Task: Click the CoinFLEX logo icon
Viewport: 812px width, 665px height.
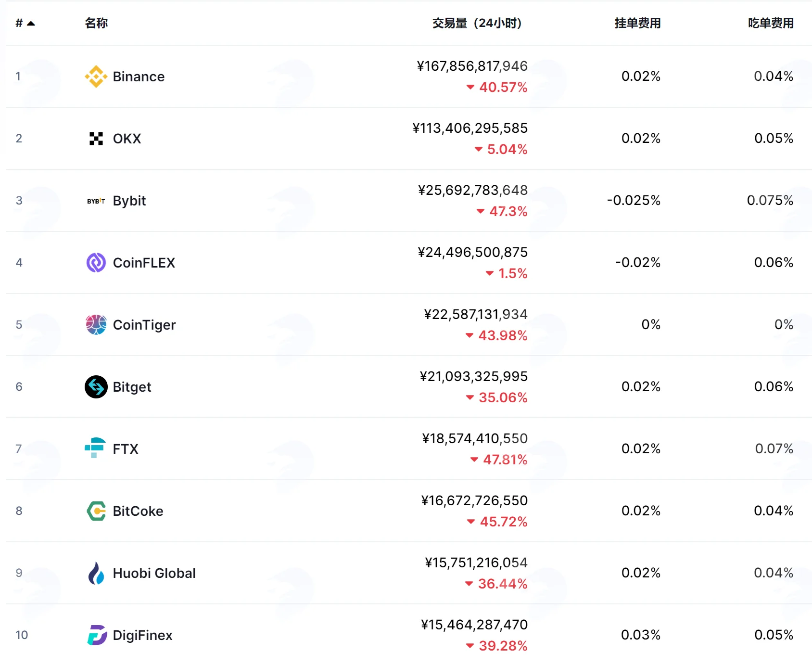Action: click(96, 263)
